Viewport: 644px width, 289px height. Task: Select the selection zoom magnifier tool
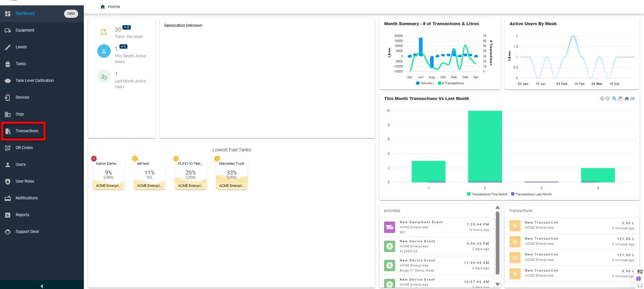pos(614,99)
